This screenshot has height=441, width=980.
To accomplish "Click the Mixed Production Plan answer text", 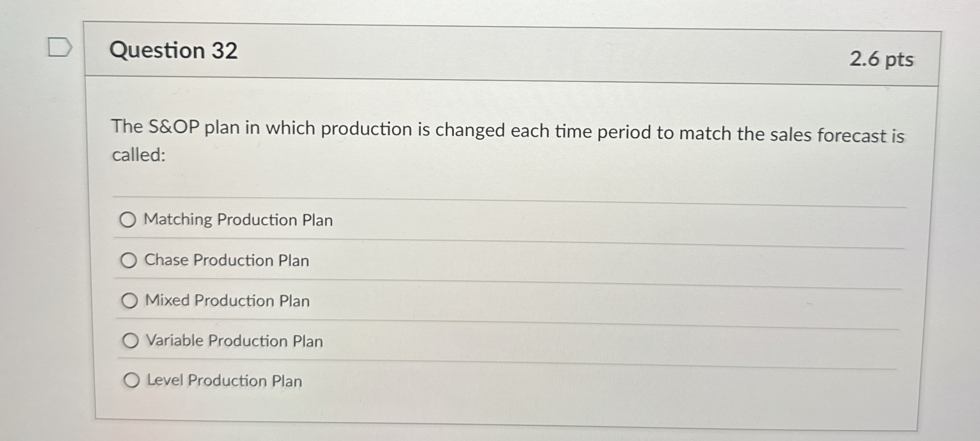I will coord(227,301).
